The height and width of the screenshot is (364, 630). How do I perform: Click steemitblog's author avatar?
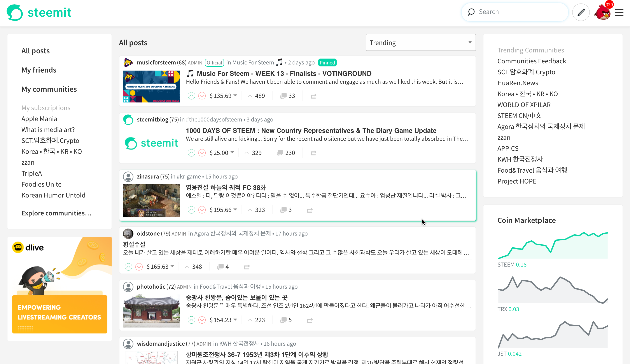128,120
